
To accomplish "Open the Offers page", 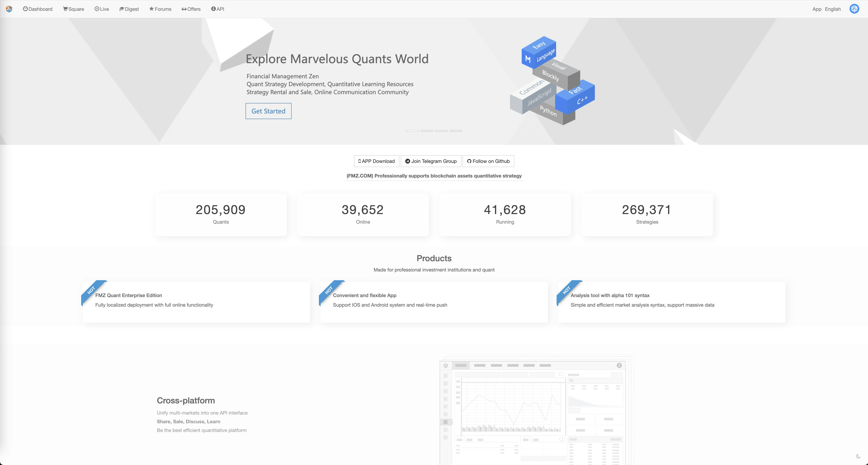I will pos(191,9).
